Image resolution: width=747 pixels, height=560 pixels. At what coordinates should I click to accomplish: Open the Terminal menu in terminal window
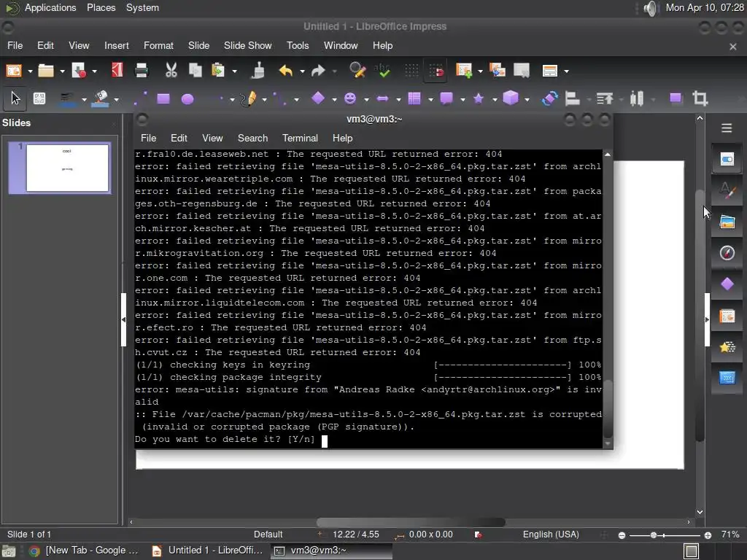coord(300,138)
